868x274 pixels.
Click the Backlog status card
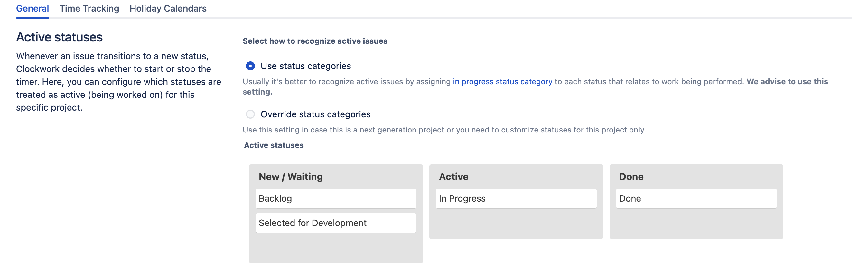(336, 198)
